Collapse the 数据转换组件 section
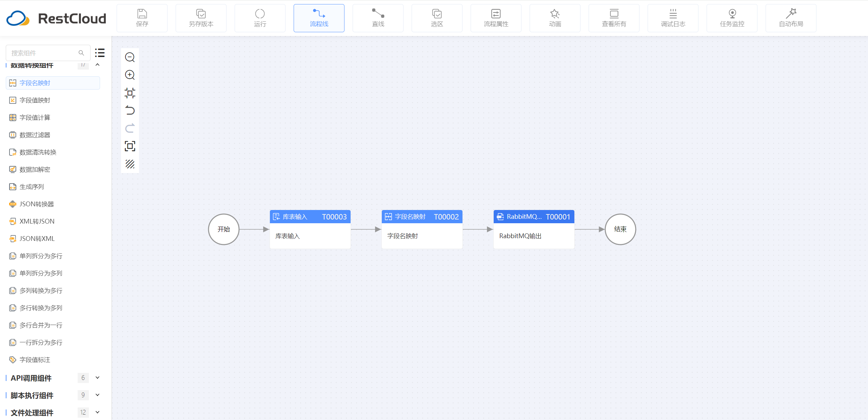Image resolution: width=868 pixels, height=420 pixels. click(97, 65)
